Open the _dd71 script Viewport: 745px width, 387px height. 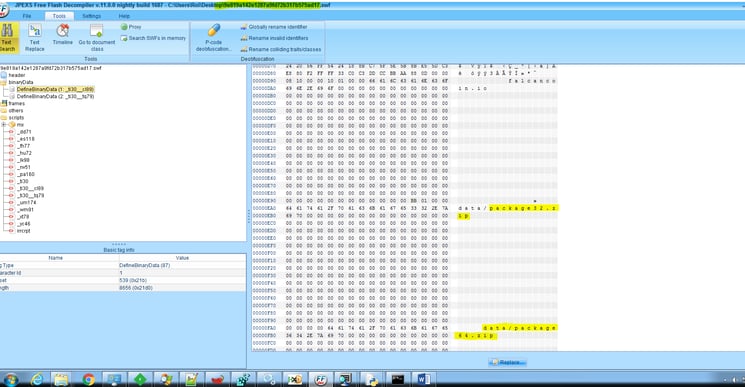point(20,132)
